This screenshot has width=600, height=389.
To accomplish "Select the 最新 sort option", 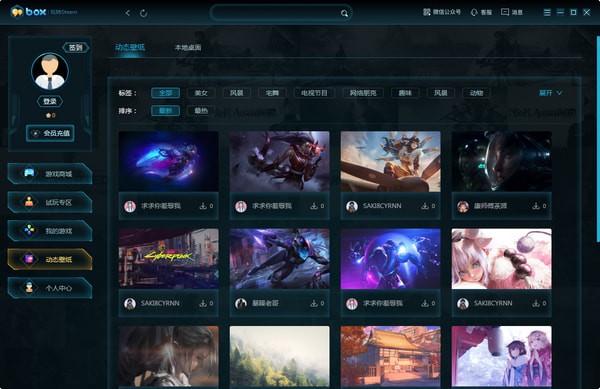I will [165, 111].
